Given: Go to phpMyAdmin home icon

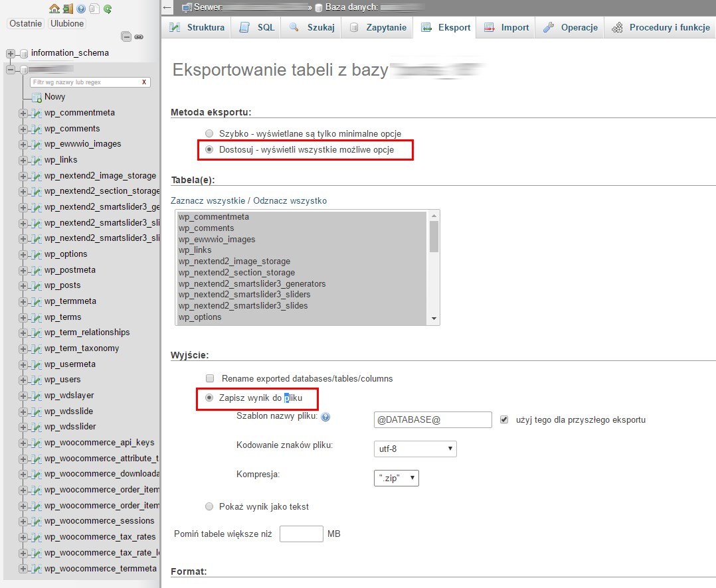Looking at the screenshot, I should [54, 9].
